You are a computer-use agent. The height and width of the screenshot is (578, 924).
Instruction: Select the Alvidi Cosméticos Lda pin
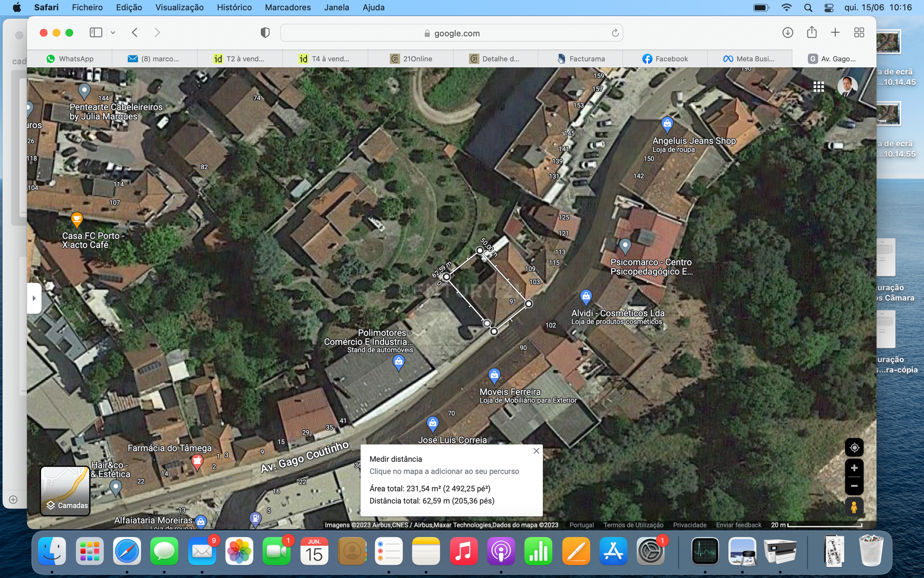[x=586, y=298]
